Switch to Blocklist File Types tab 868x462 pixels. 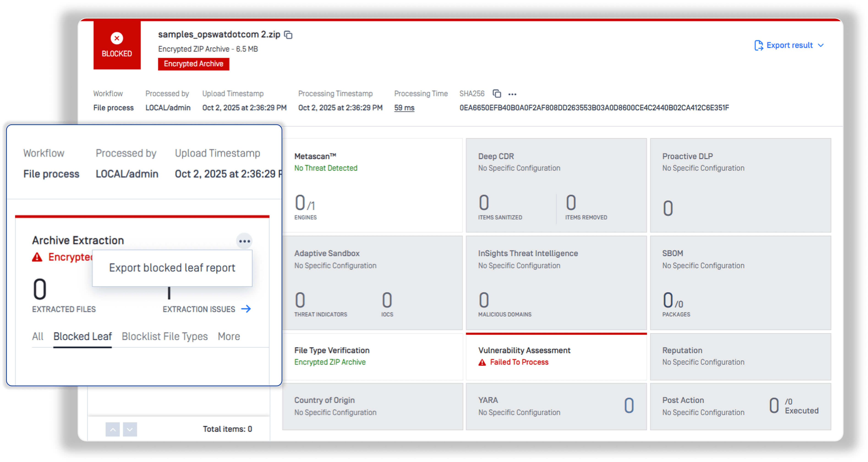point(164,336)
